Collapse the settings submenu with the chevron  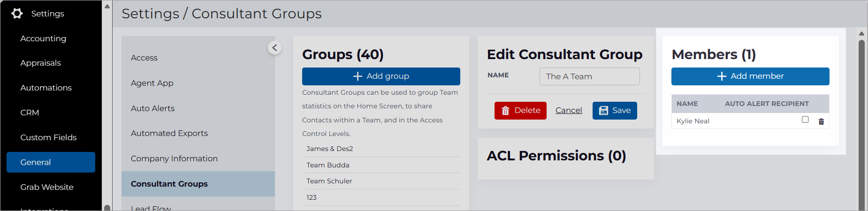tap(274, 47)
